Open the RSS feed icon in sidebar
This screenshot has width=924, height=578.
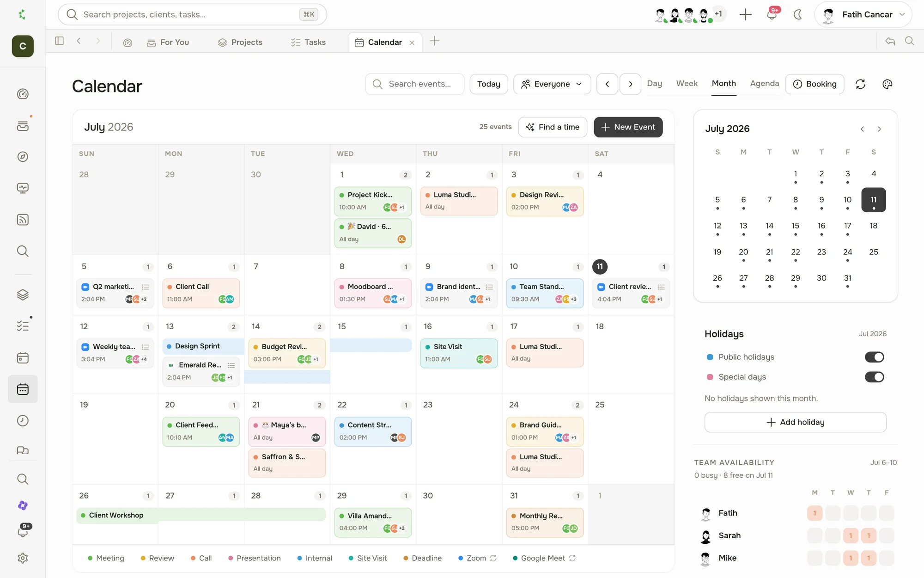coord(23,220)
